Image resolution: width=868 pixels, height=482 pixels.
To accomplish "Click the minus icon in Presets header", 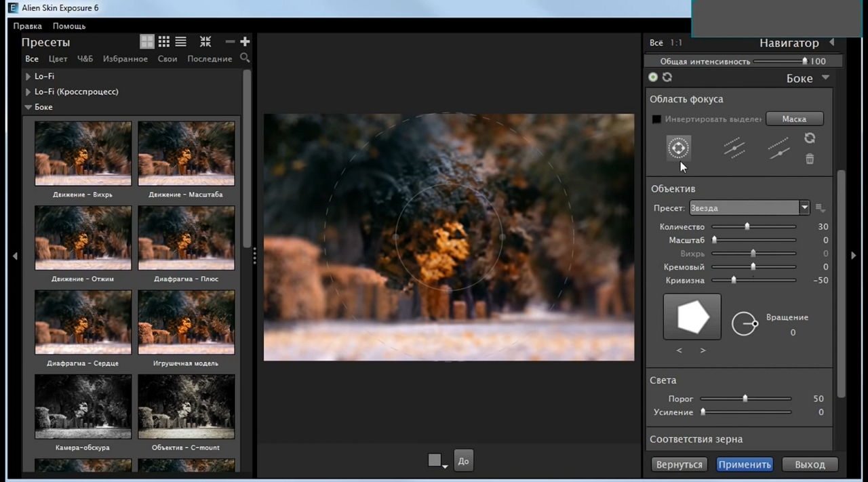I will 230,42.
